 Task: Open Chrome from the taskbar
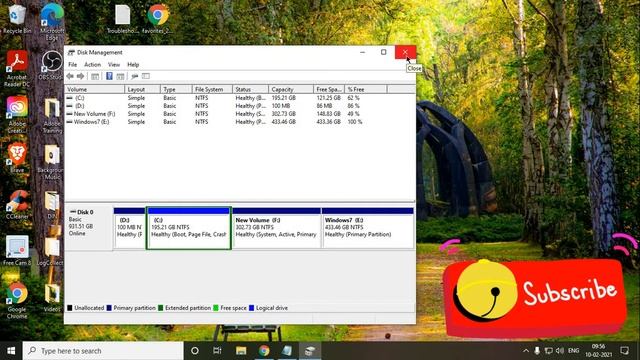point(264,351)
